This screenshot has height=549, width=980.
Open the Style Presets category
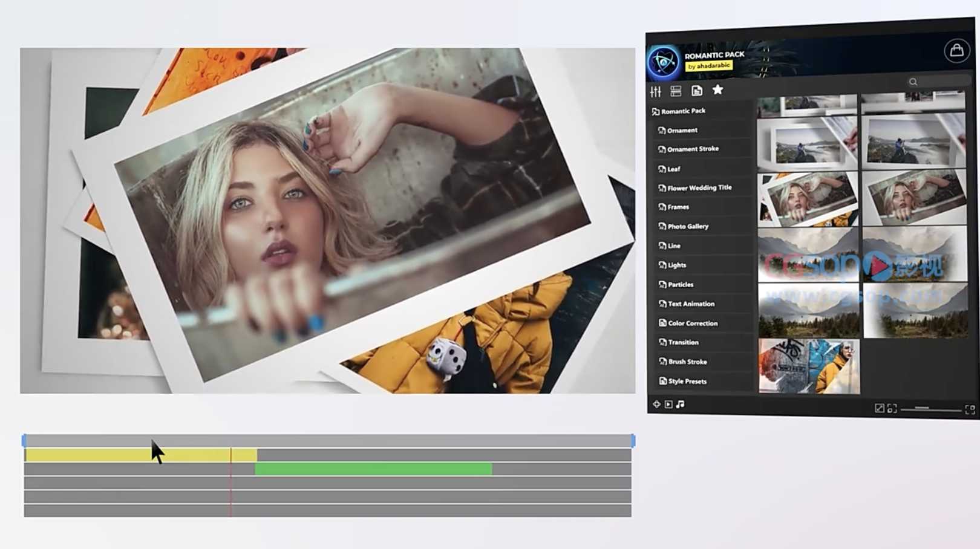(687, 382)
